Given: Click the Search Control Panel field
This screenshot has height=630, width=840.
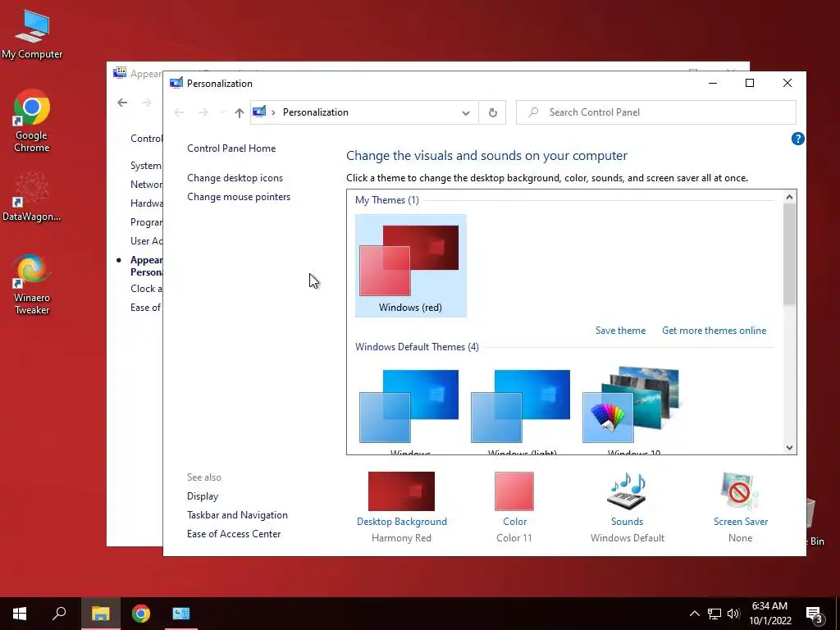Looking at the screenshot, I should tap(655, 112).
